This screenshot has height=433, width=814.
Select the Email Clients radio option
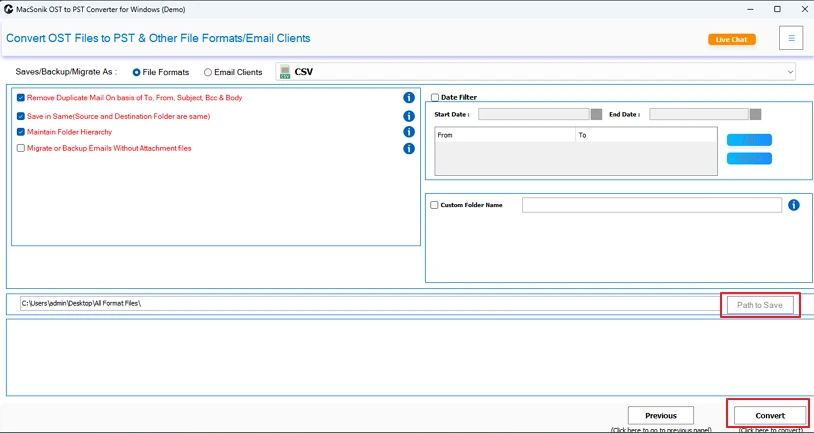coord(208,72)
